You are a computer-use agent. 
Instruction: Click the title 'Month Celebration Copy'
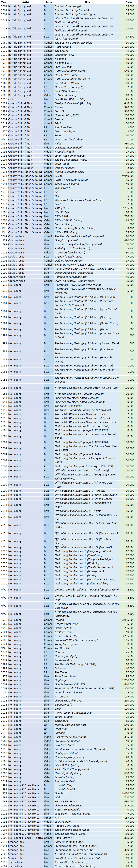(70, 172)
